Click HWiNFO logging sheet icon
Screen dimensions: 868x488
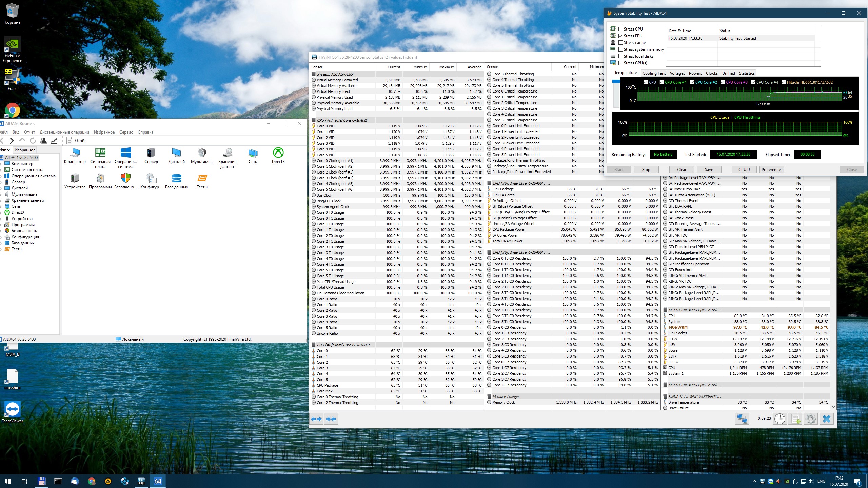[x=795, y=419]
